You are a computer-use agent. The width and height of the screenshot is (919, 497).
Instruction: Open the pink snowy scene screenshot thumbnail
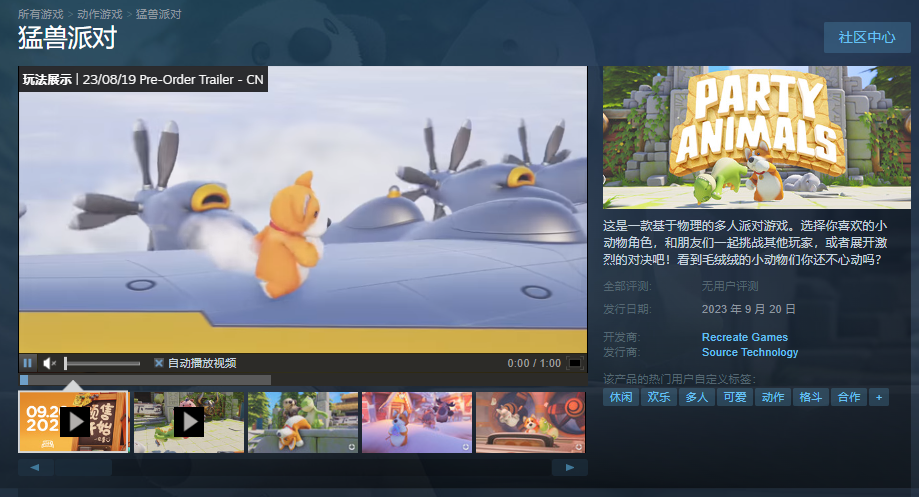click(x=416, y=421)
